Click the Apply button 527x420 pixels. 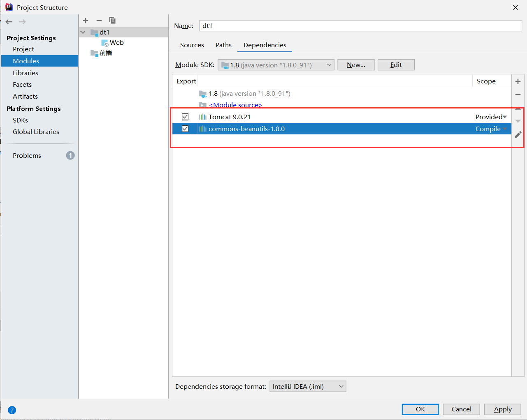click(x=502, y=409)
